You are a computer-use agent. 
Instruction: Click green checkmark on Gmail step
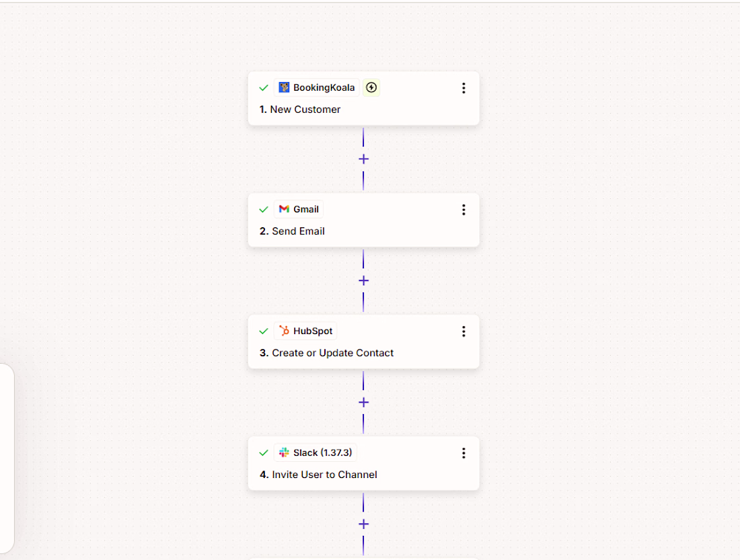pos(264,210)
